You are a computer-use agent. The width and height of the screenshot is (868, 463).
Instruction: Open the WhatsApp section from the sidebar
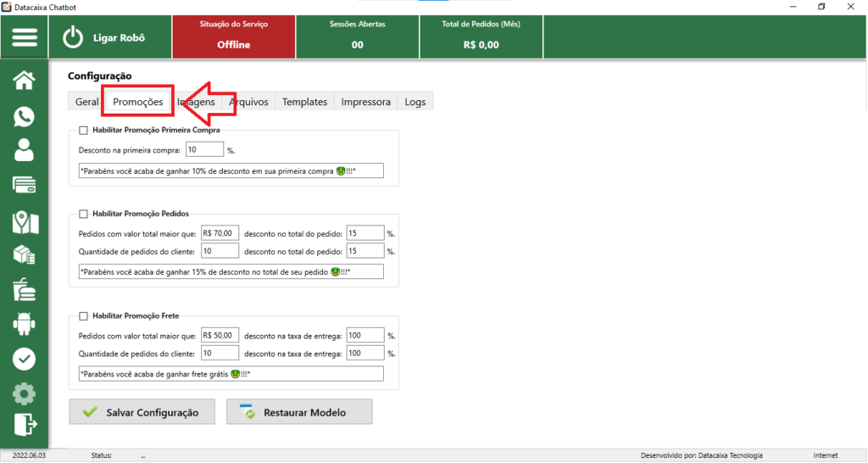(25, 116)
